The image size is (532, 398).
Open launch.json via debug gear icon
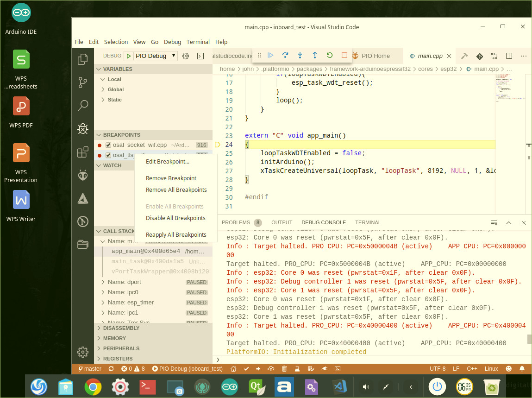pyautogui.click(x=186, y=56)
